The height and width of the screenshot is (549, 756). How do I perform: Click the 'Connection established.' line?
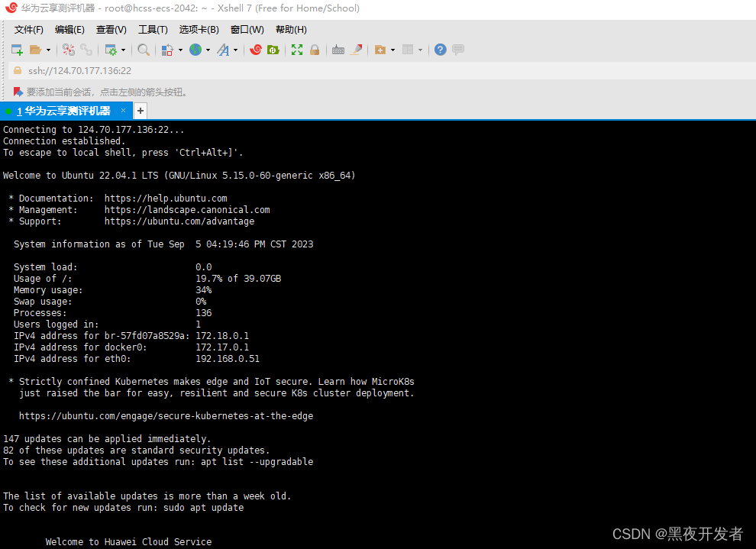(x=64, y=141)
